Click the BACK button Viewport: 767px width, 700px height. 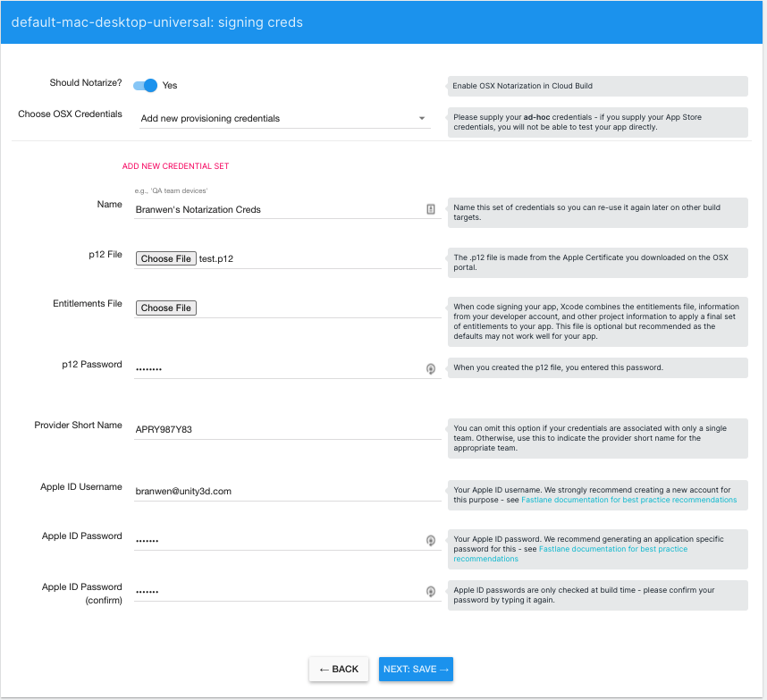[338, 669]
